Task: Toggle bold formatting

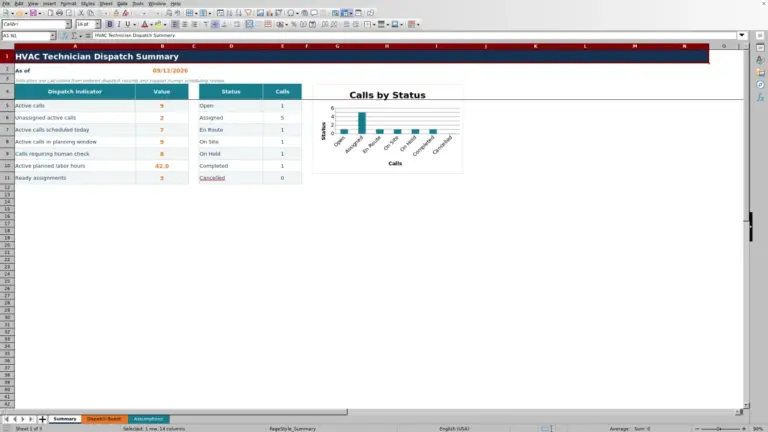Action: pyautogui.click(x=110, y=24)
